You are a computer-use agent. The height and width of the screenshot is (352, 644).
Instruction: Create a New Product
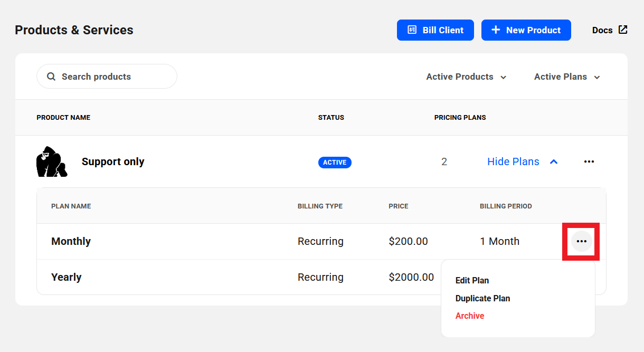(526, 30)
